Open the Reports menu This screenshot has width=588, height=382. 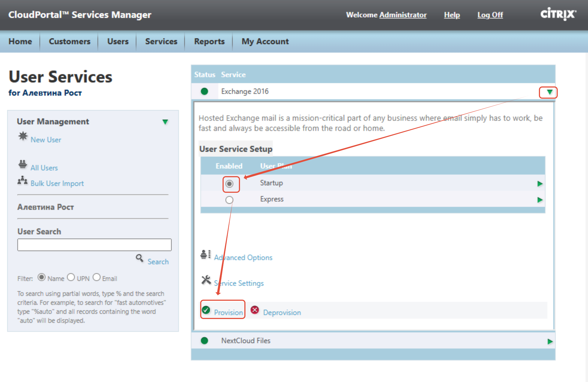point(209,41)
